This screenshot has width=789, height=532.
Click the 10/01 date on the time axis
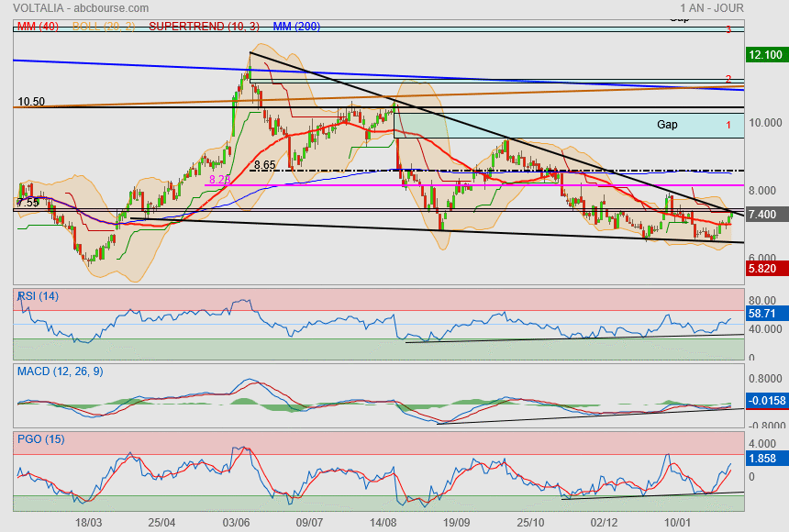coord(677,522)
